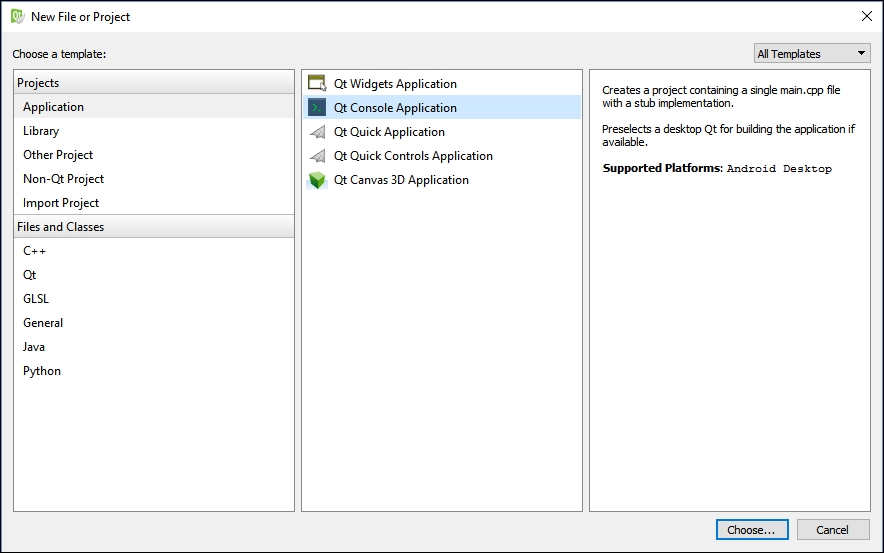Click the Qt Widgets Application window icon
884x553 pixels.
click(x=317, y=83)
